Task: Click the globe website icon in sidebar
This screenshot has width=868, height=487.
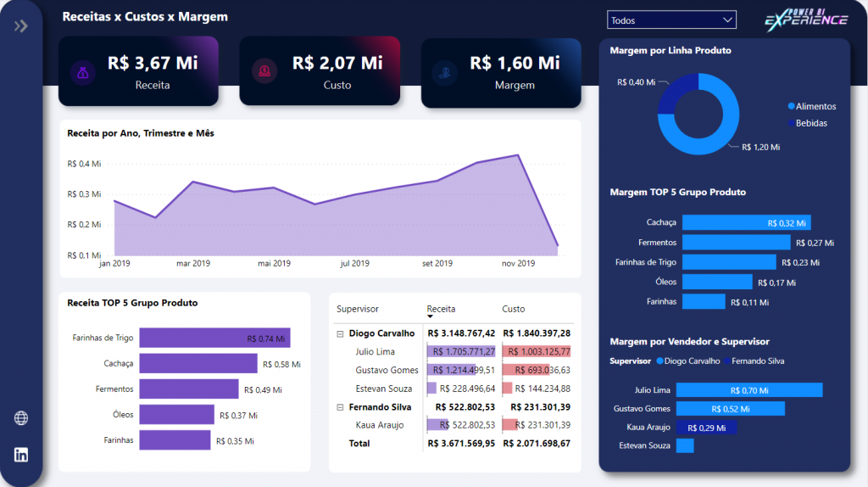Action: (21, 417)
